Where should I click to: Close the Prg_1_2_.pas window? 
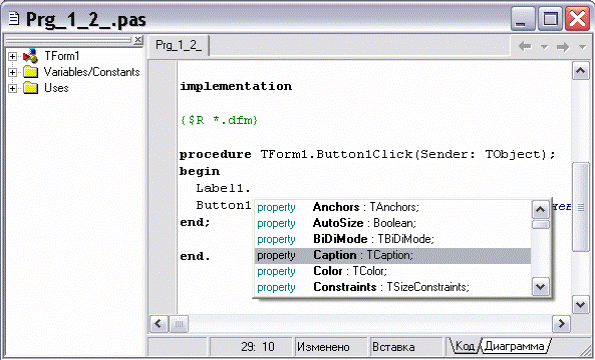coord(577,18)
